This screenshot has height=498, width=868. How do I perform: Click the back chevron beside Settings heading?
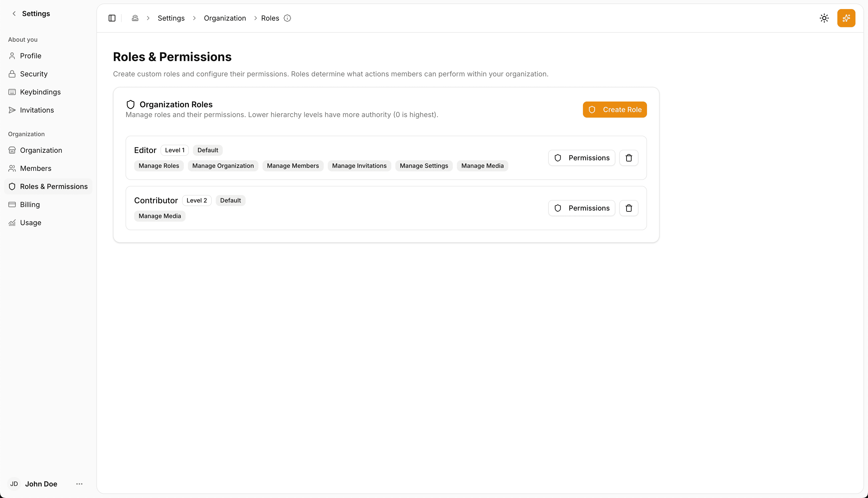click(x=14, y=13)
